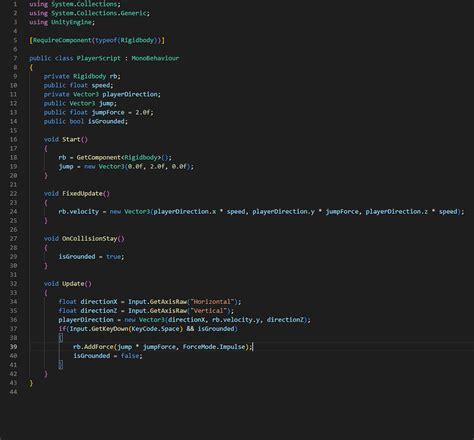474x440 pixels.
Task: Click the Start() method name
Action: (x=75, y=139)
